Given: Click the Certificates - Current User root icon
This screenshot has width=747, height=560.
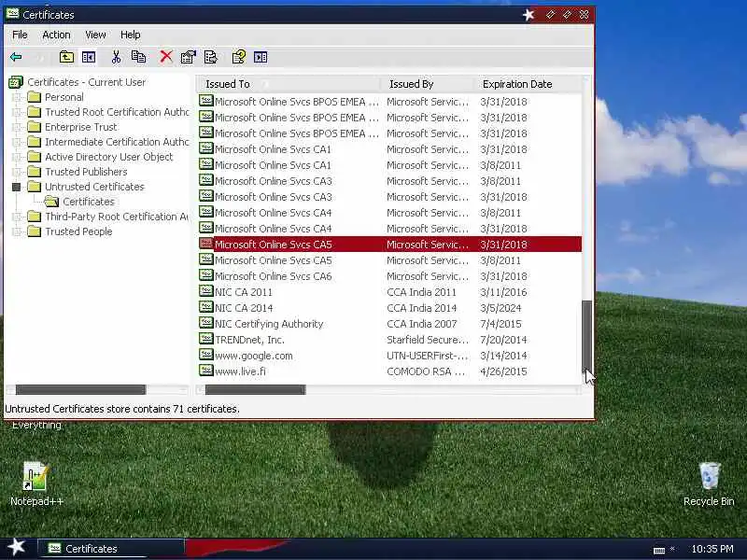Looking at the screenshot, I should [x=16, y=82].
